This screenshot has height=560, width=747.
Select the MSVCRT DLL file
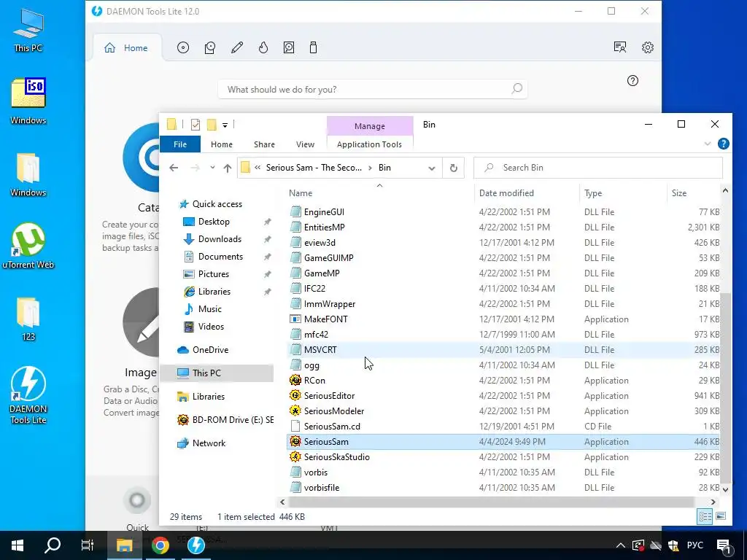[504, 349]
